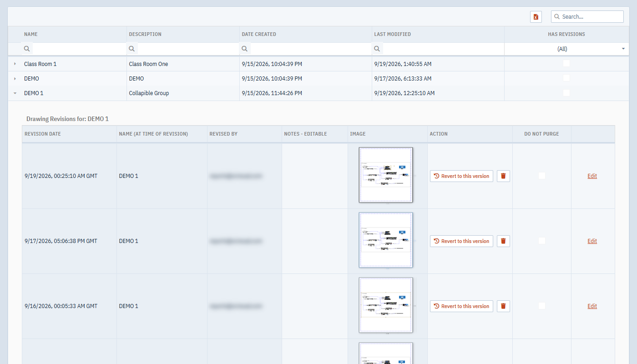Image resolution: width=637 pixels, height=364 pixels.
Task: Toggle Has Revisions checkbox for Class Room 1
Action: point(566,64)
